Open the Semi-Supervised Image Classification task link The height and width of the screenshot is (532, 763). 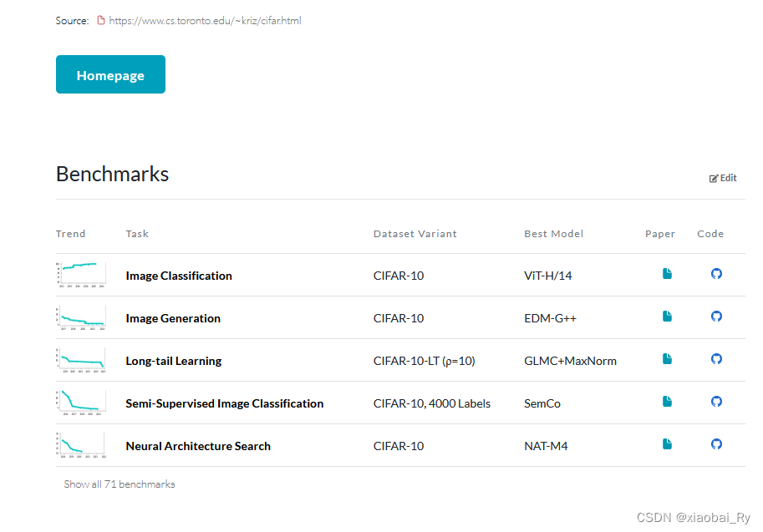pos(224,403)
